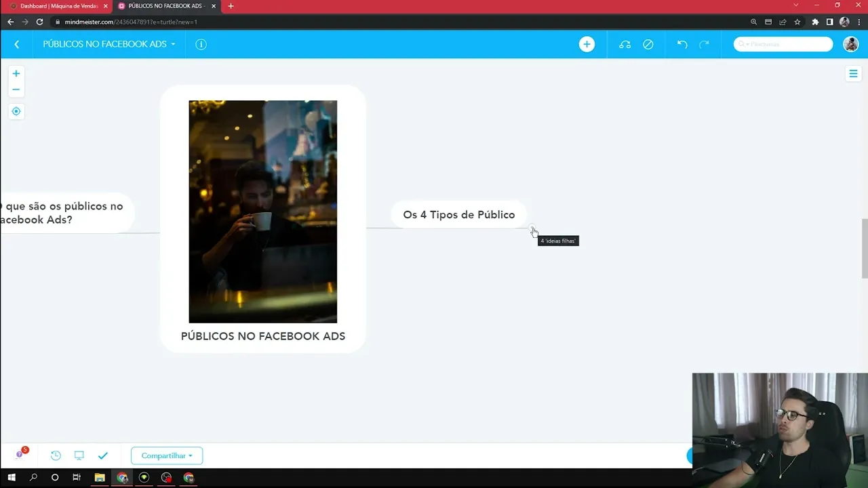Viewport: 868px width, 488px height.
Task: Click the circle-slash icon in toolbar
Action: [x=648, y=44]
